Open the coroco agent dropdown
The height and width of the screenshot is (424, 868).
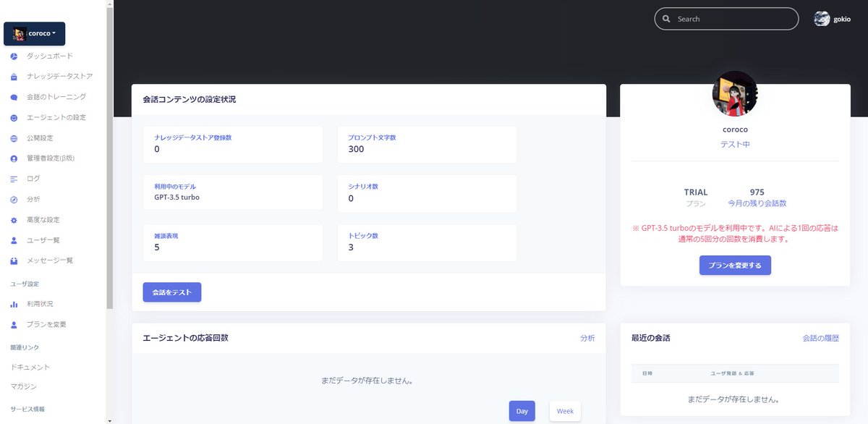pyautogui.click(x=35, y=33)
